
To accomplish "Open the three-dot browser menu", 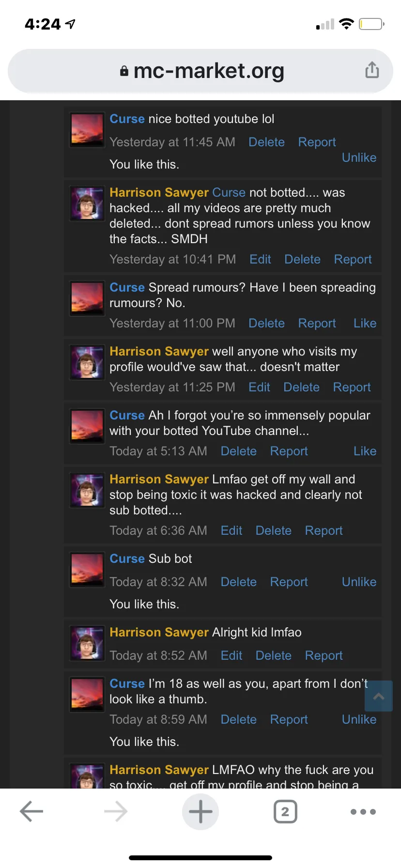I will pyautogui.click(x=363, y=811).
